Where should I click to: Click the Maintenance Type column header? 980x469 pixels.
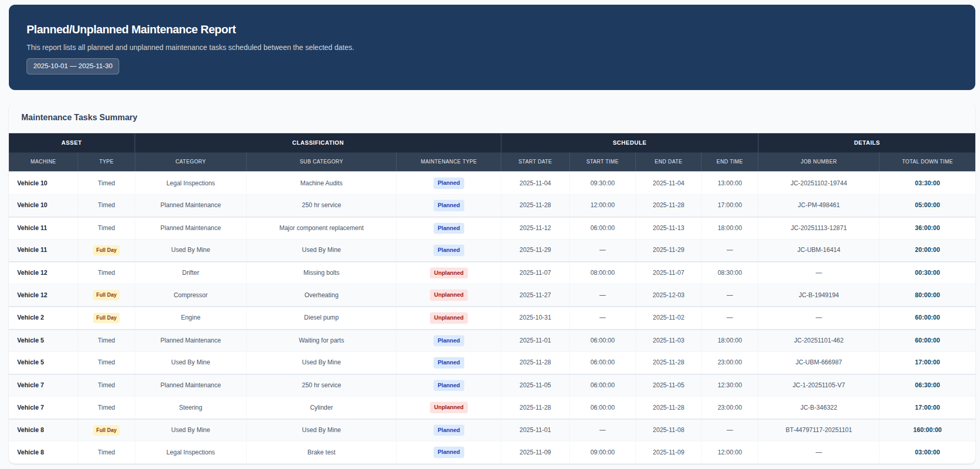[448, 161]
